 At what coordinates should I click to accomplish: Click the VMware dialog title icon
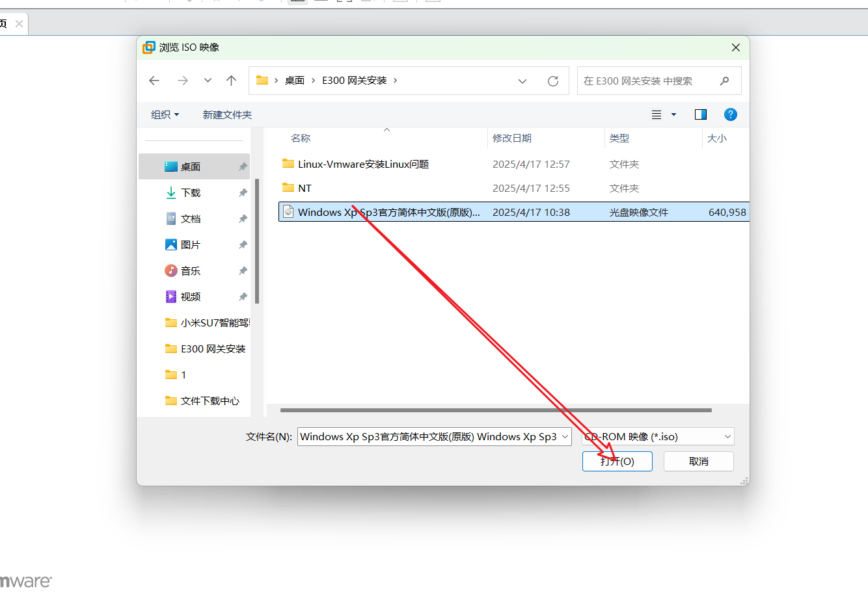point(149,47)
